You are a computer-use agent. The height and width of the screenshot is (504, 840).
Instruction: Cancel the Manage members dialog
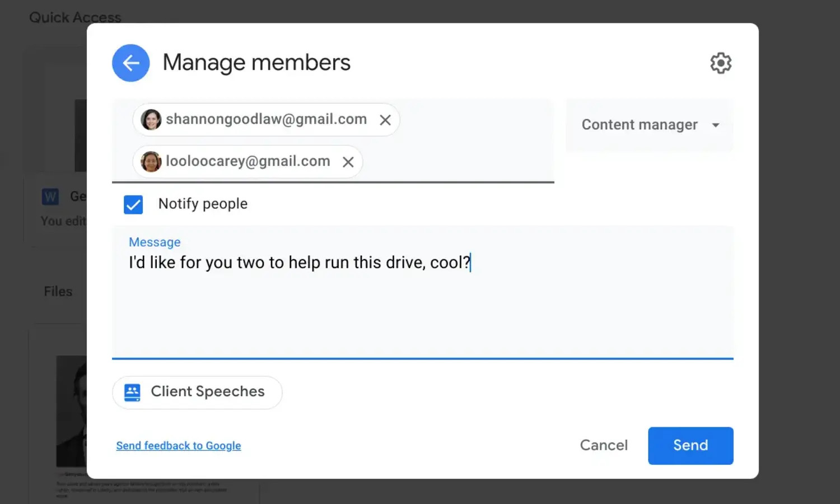604,445
